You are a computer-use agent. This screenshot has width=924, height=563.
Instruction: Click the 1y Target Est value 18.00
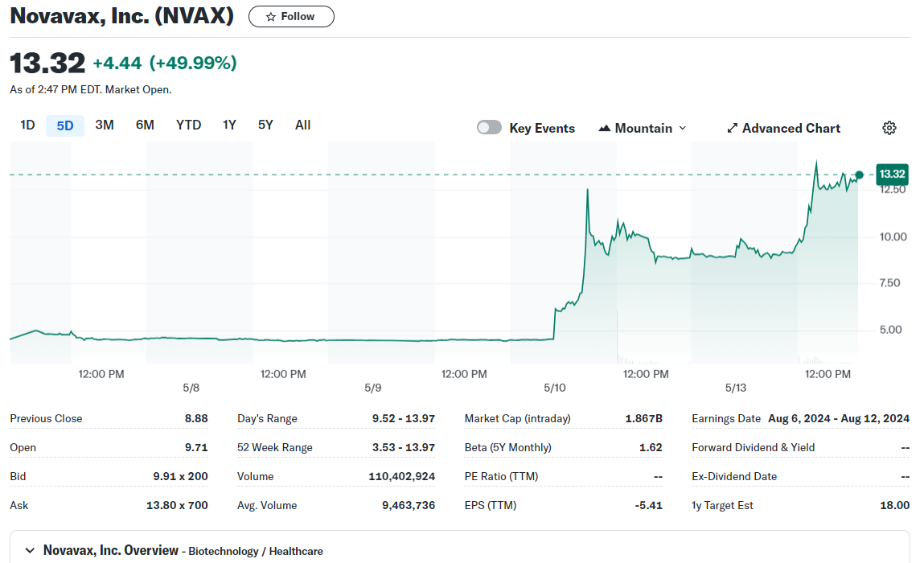[895, 505]
